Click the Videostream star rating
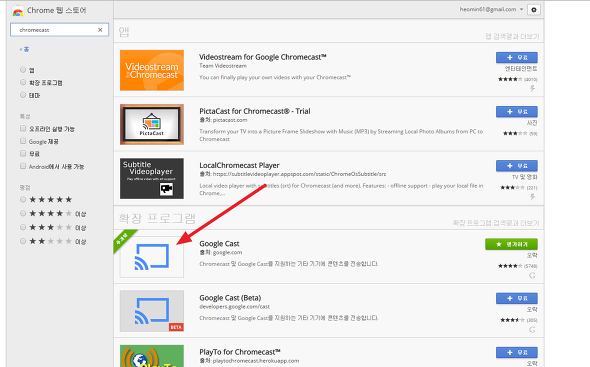Viewport: 590px width, 367px height. [x=510, y=79]
